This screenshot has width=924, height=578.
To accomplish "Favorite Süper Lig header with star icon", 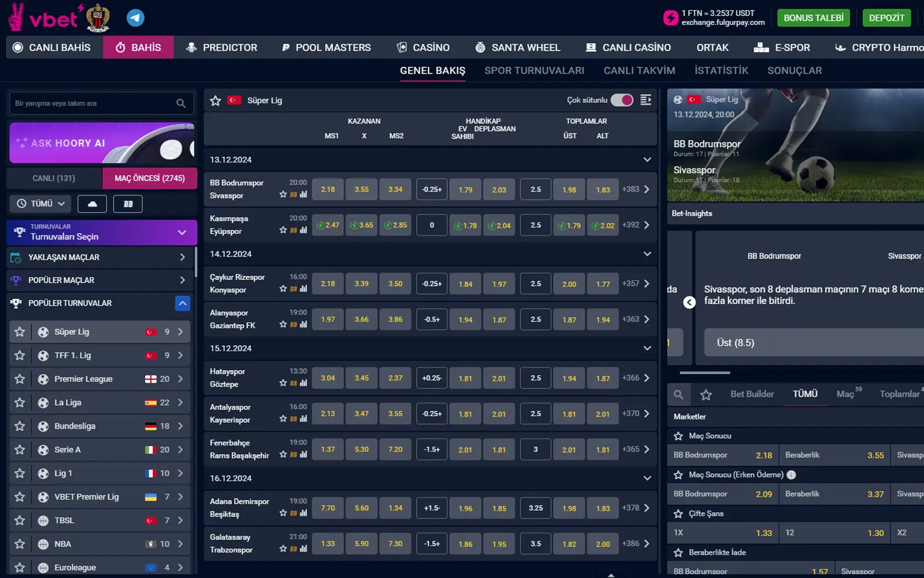I will point(216,100).
